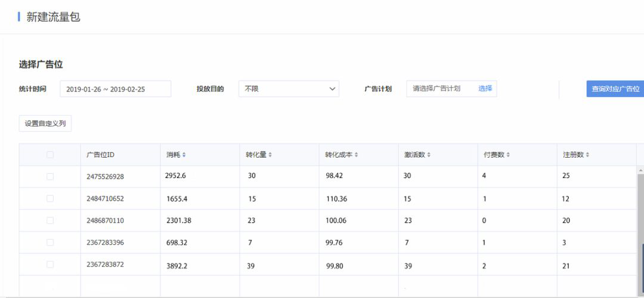Sort by 转化成本 column sort icon
Viewport: 644px width, 298px height.
click(356, 155)
